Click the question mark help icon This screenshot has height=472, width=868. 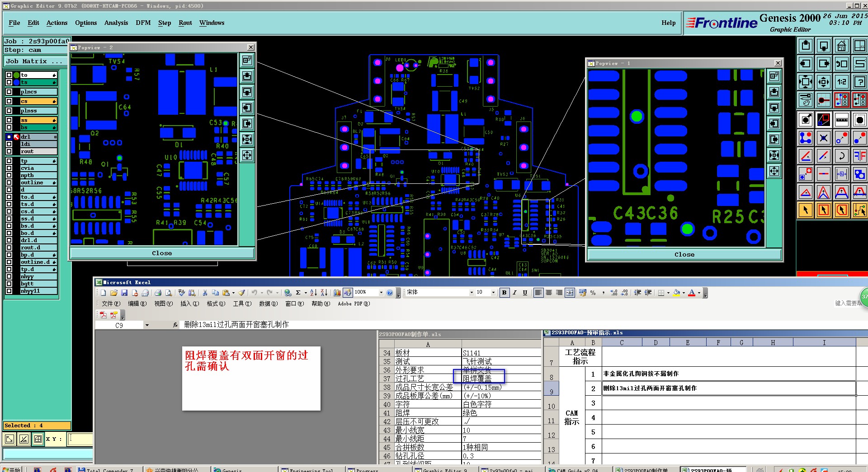pyautogui.click(x=859, y=82)
